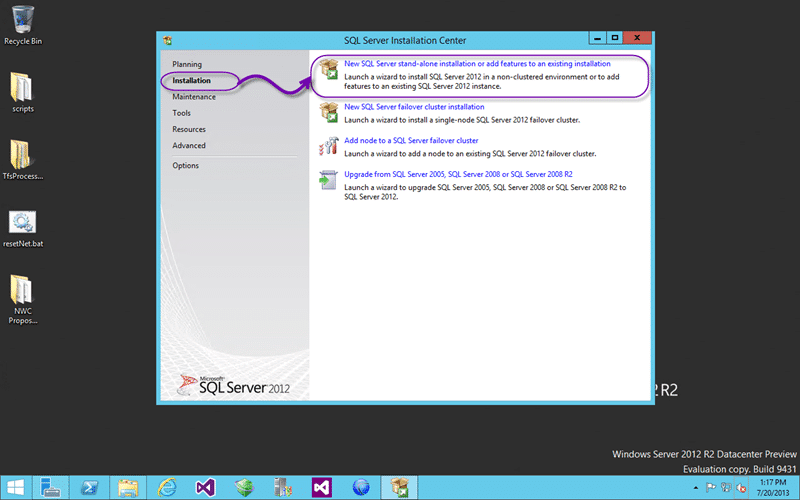Open the Recycle Bin desktop icon
The width and height of the screenshot is (800, 500).
[x=23, y=26]
